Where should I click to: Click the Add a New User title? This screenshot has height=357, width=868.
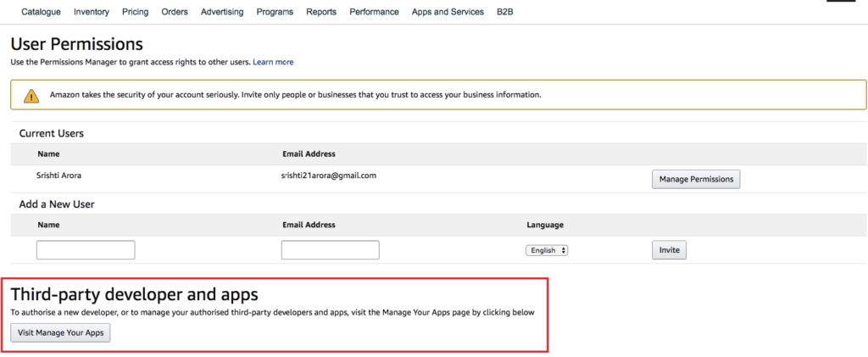[57, 204]
